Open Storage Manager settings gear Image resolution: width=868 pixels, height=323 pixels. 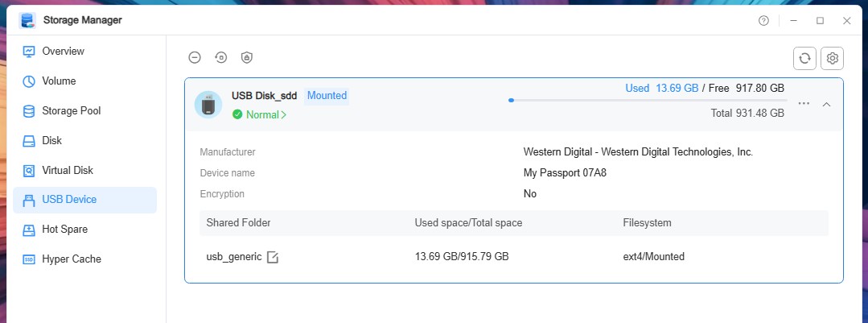(832, 58)
